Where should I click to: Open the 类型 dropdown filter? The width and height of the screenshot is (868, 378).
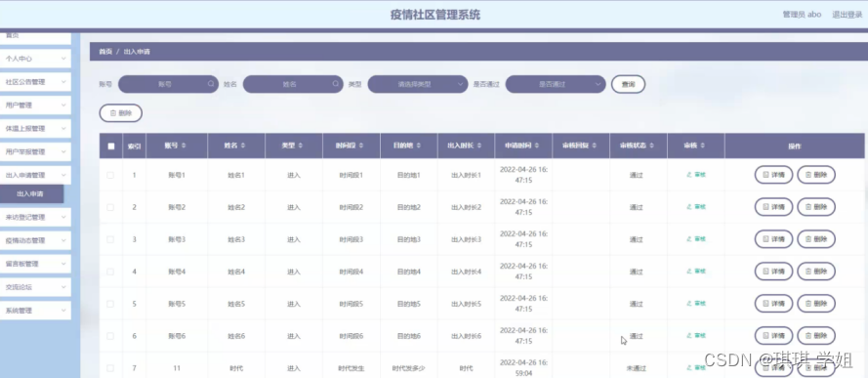[x=417, y=84]
